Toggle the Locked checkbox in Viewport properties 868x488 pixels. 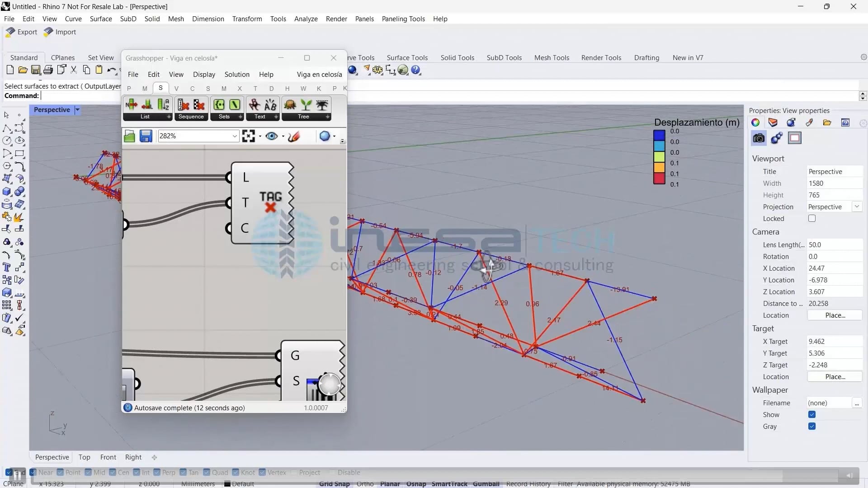click(812, 218)
